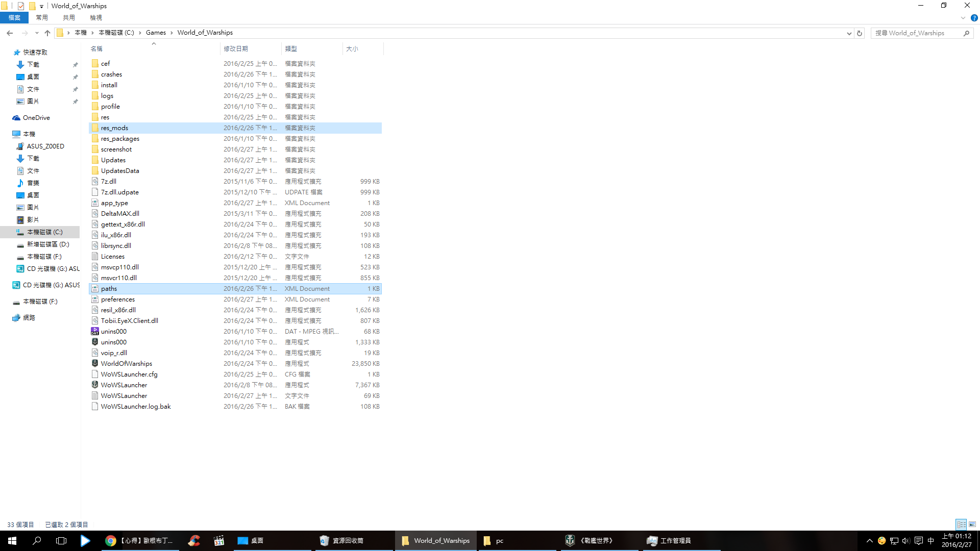Open the Windows Start menu
Screen dimensions: 980x551
[x=12, y=541]
